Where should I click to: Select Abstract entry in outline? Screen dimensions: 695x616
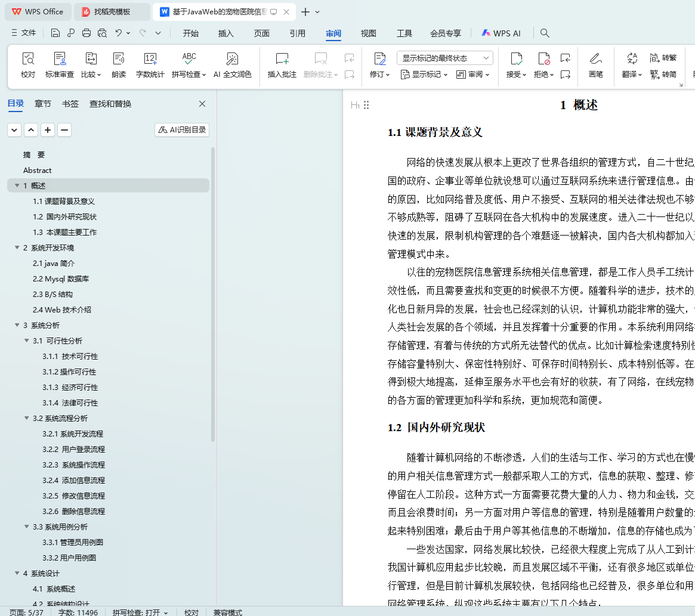37,170
